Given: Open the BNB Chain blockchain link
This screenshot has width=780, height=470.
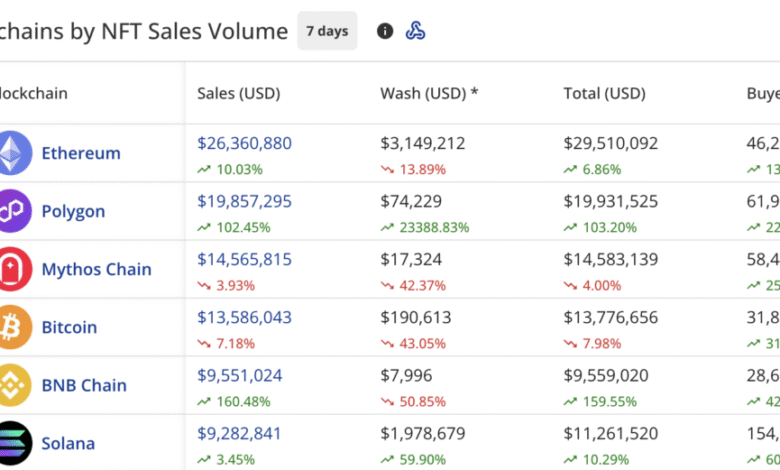Looking at the screenshot, I should coord(84,385).
